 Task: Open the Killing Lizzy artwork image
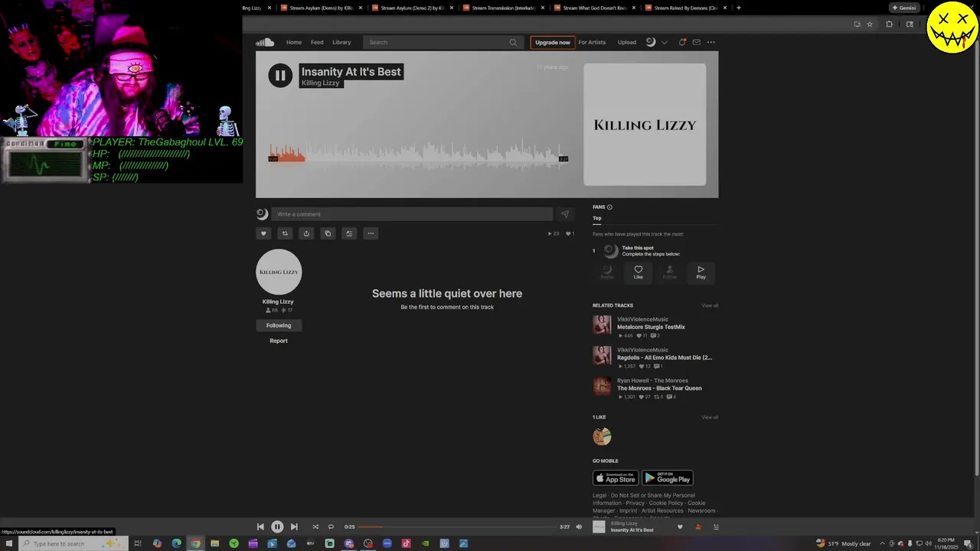(645, 124)
